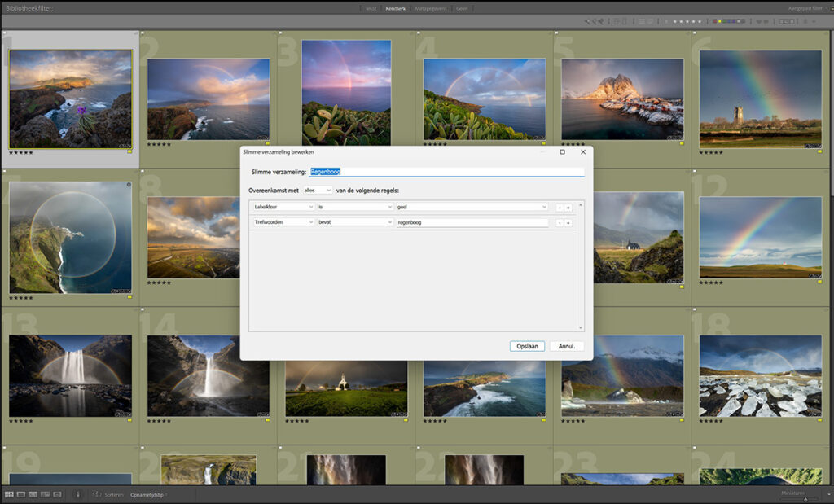The height and width of the screenshot is (504, 834).
Task: Toggle the purple label filter swatch
Action: (x=734, y=21)
